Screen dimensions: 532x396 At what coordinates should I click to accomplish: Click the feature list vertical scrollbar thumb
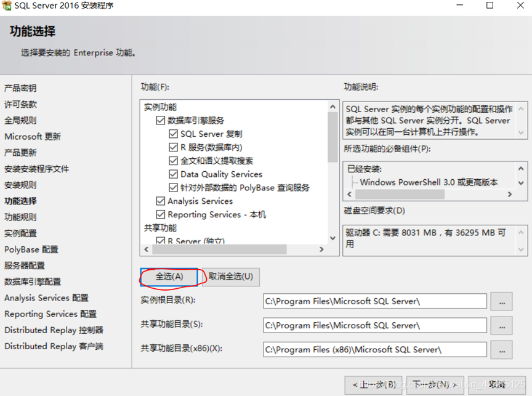pyautogui.click(x=333, y=137)
